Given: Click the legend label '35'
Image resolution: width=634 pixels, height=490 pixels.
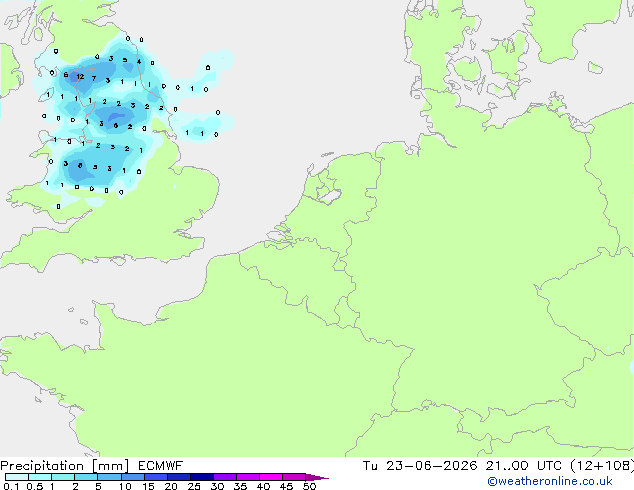Looking at the screenshot, I should pyautogui.click(x=240, y=486).
